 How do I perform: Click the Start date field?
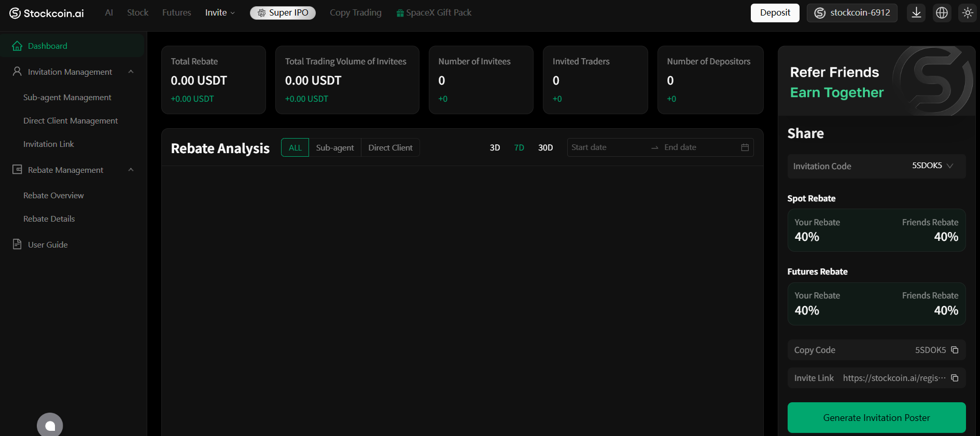608,147
